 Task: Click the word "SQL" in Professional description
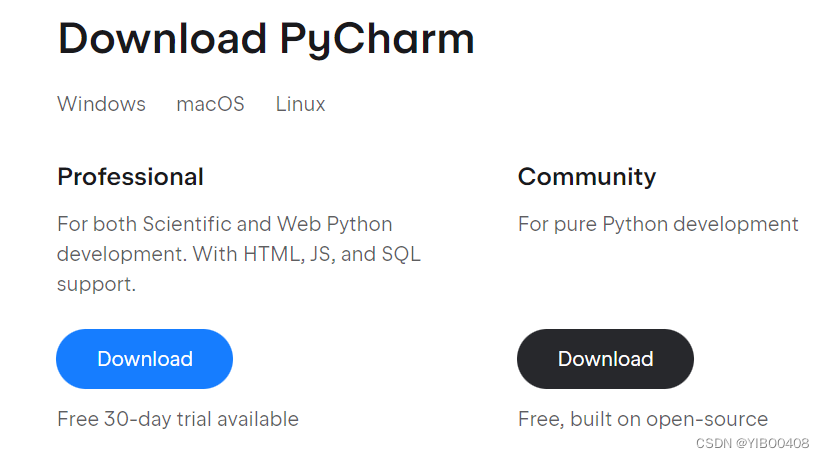400,254
